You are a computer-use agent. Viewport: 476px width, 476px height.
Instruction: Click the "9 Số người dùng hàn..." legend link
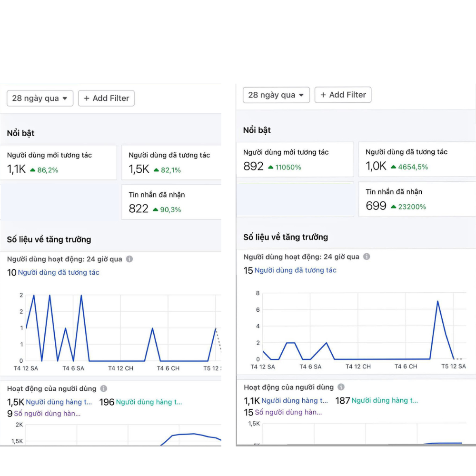tap(44, 414)
